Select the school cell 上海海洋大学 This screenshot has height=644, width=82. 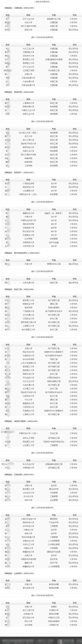[28, 103]
